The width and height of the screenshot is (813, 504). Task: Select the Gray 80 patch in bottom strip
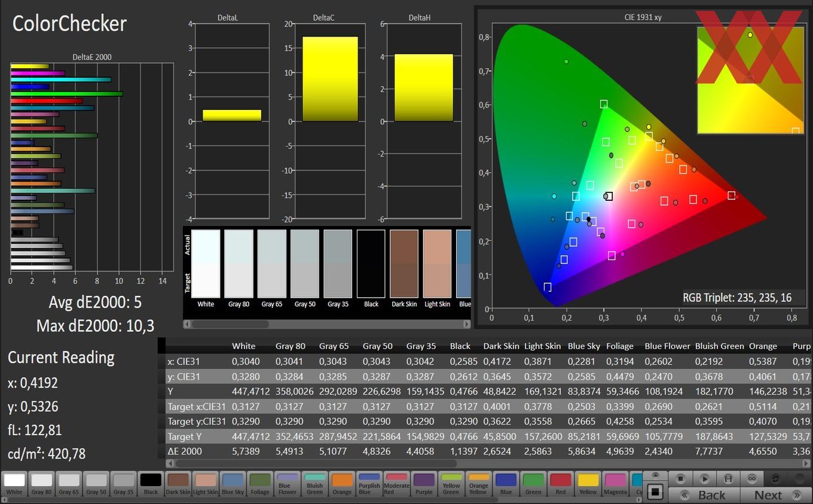(41, 484)
